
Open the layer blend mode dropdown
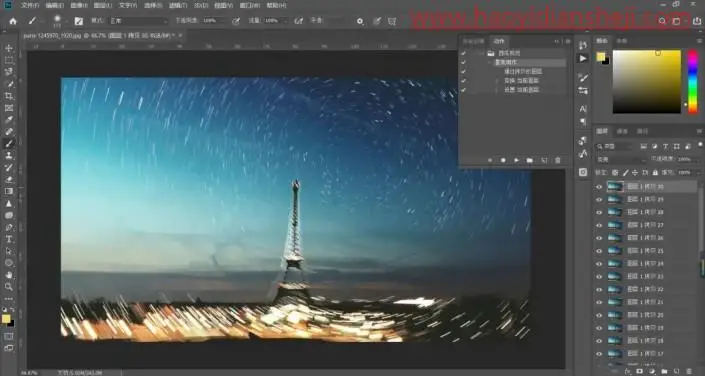tap(621, 160)
